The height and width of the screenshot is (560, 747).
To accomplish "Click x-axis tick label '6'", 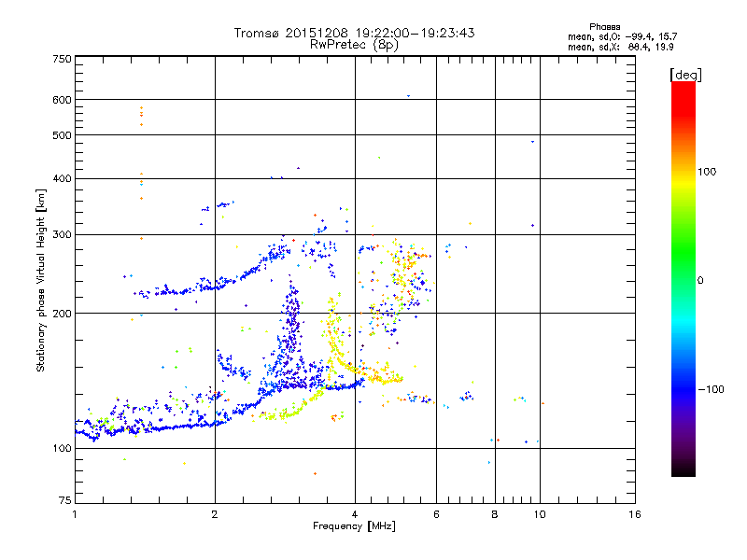I will click(x=436, y=514).
